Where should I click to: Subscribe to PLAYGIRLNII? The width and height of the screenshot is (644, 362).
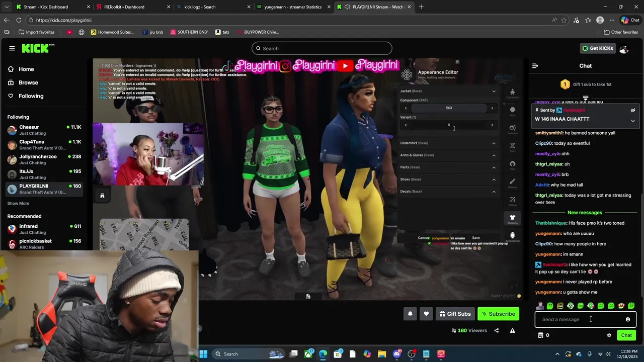(498, 314)
